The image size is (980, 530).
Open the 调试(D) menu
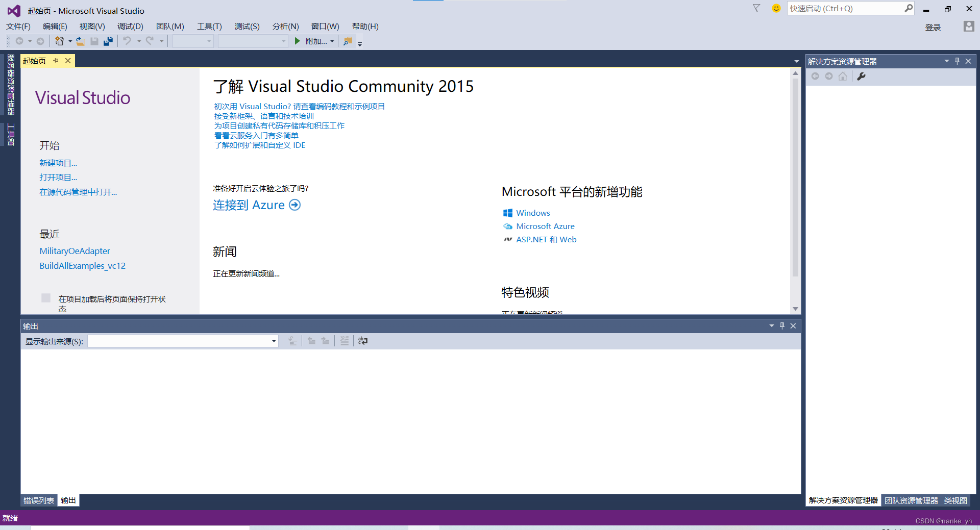pos(130,27)
